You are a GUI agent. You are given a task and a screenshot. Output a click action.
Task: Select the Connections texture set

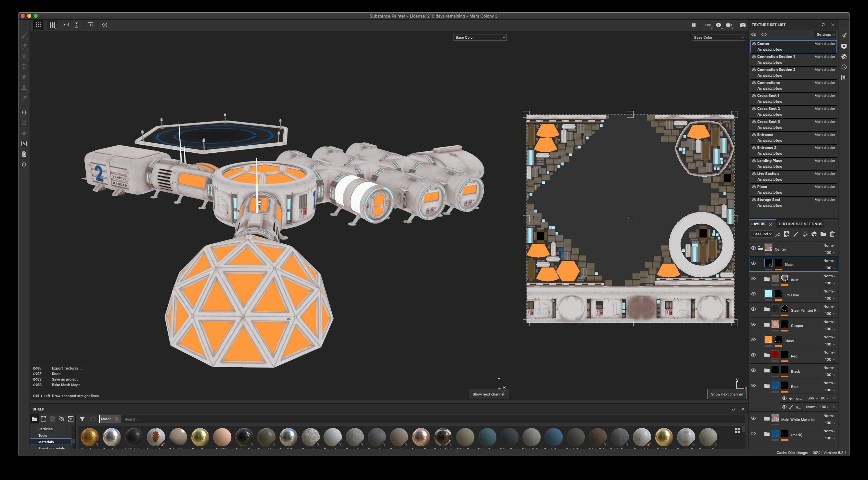click(794, 85)
